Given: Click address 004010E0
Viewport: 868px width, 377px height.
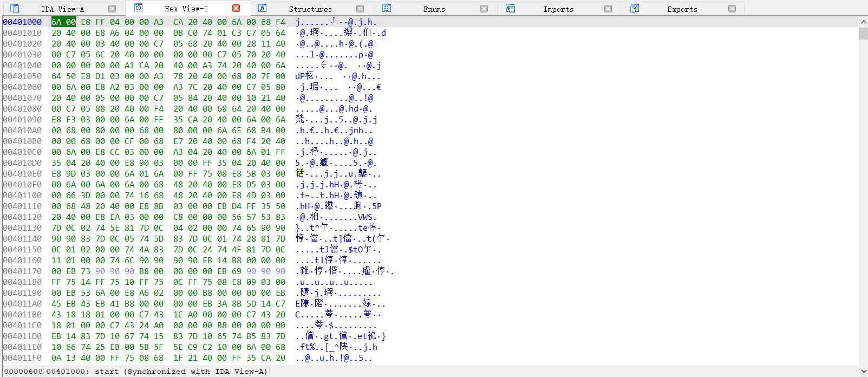Looking at the screenshot, I should (x=22, y=174).
